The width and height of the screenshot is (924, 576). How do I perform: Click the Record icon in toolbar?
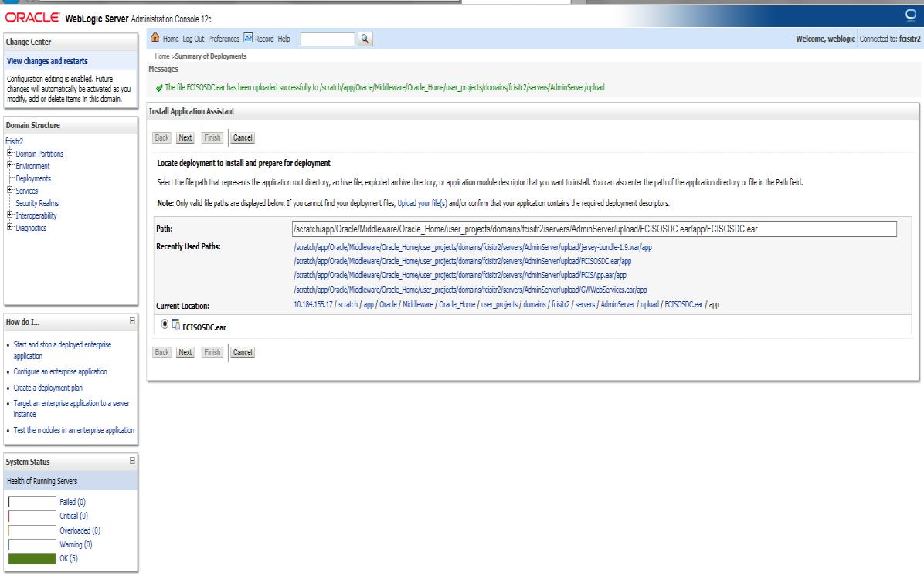coord(248,38)
